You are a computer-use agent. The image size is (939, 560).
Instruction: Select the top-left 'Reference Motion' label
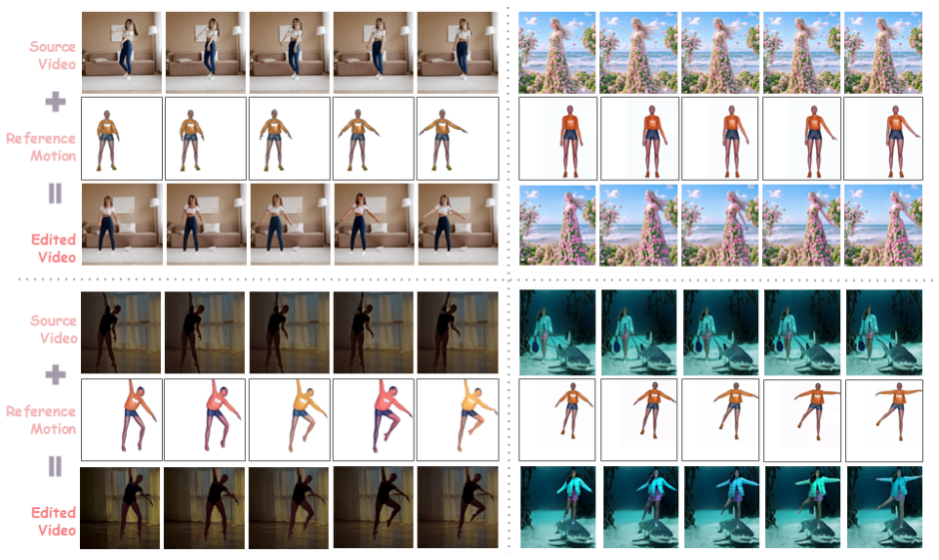[x=41, y=147]
